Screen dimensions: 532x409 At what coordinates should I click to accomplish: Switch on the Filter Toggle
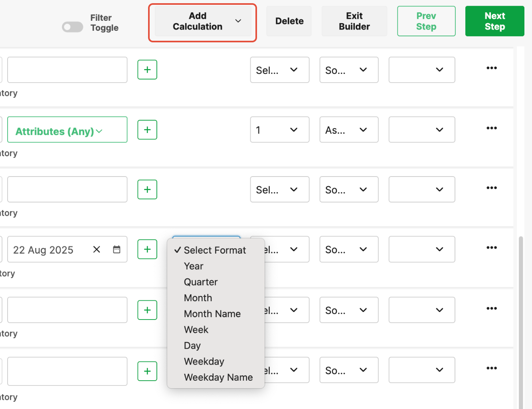pos(73,27)
